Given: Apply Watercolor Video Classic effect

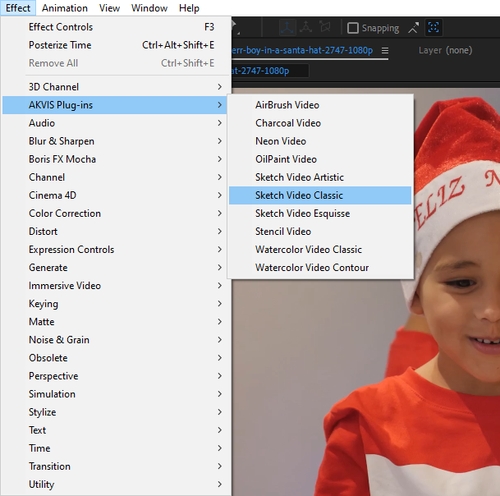Looking at the screenshot, I should pyautogui.click(x=320, y=249).
